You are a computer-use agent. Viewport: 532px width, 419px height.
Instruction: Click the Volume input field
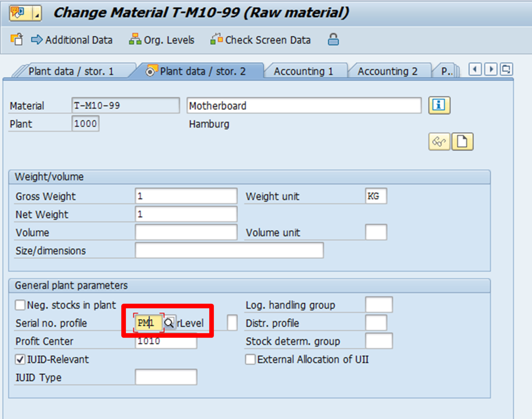click(x=186, y=232)
